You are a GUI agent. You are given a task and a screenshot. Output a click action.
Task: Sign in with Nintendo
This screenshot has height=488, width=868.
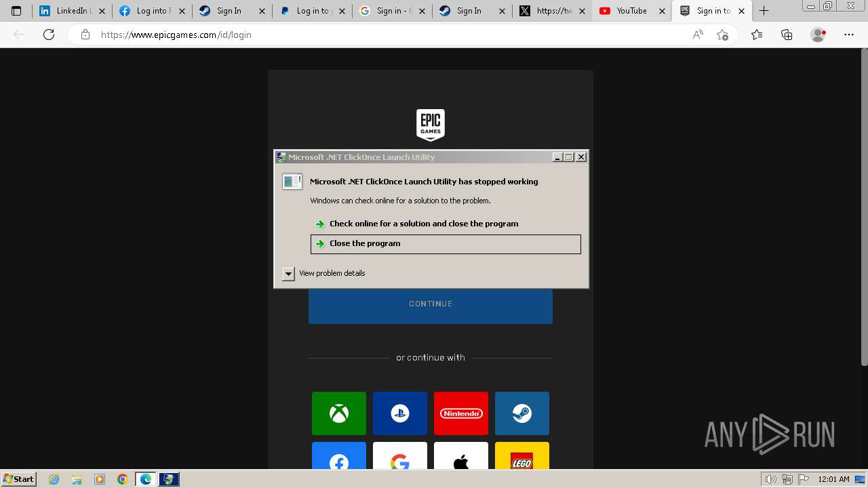461,413
